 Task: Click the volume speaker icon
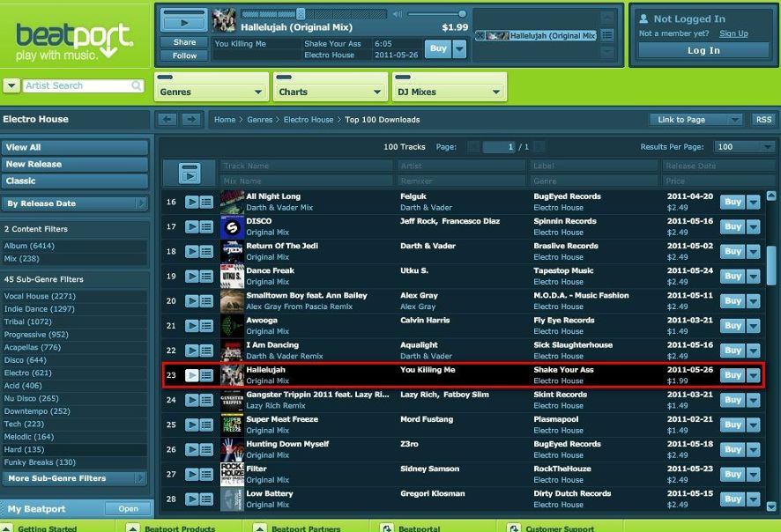(x=398, y=14)
